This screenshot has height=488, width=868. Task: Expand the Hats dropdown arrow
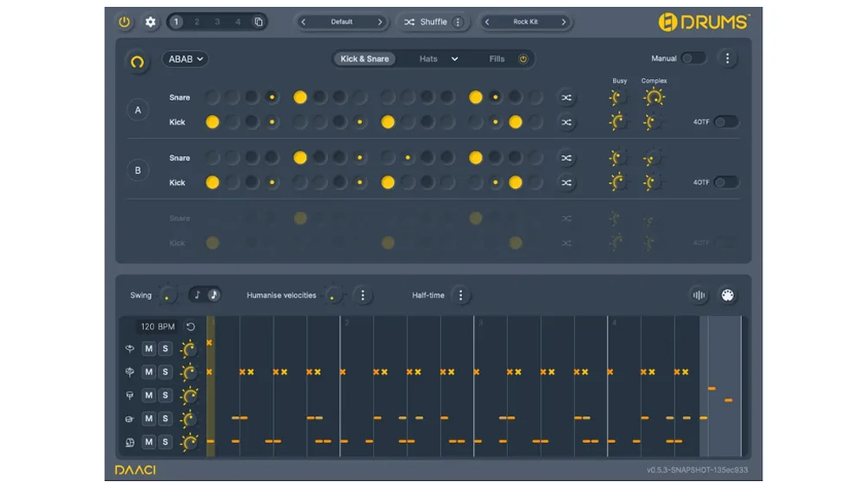click(454, 58)
